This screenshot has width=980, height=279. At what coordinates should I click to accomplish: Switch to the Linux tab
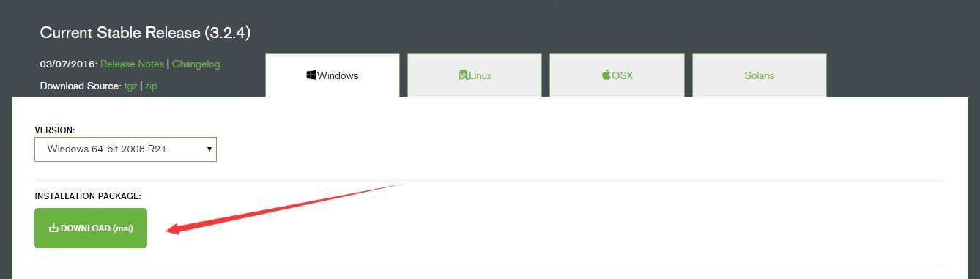475,75
